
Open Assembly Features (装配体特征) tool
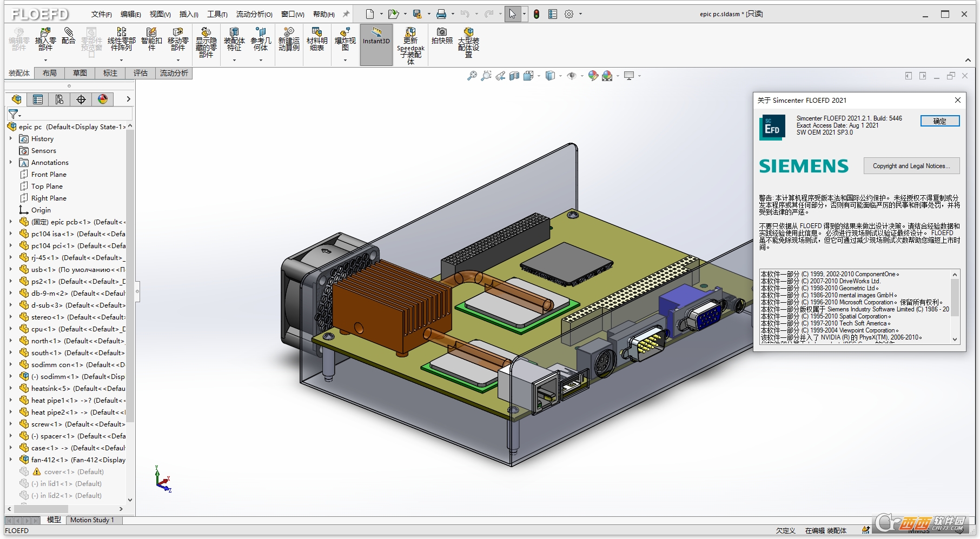[234, 39]
